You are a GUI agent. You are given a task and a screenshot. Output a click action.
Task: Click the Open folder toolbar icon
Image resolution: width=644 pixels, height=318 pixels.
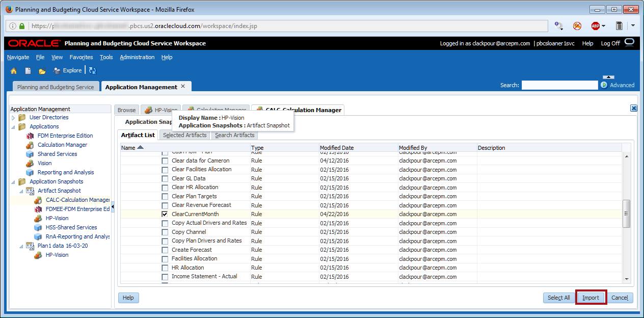pyautogui.click(x=42, y=71)
